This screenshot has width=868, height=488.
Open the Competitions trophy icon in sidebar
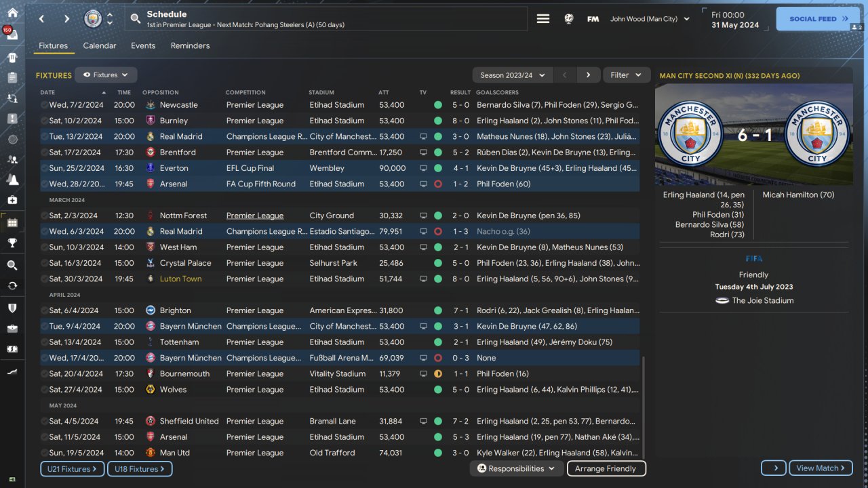pyautogui.click(x=12, y=243)
